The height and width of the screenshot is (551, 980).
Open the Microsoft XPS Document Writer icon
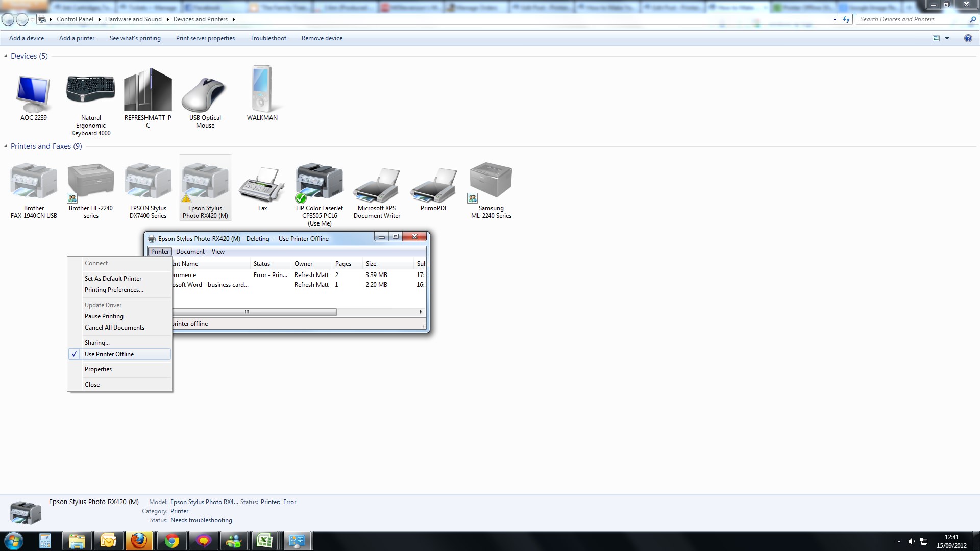pyautogui.click(x=377, y=184)
